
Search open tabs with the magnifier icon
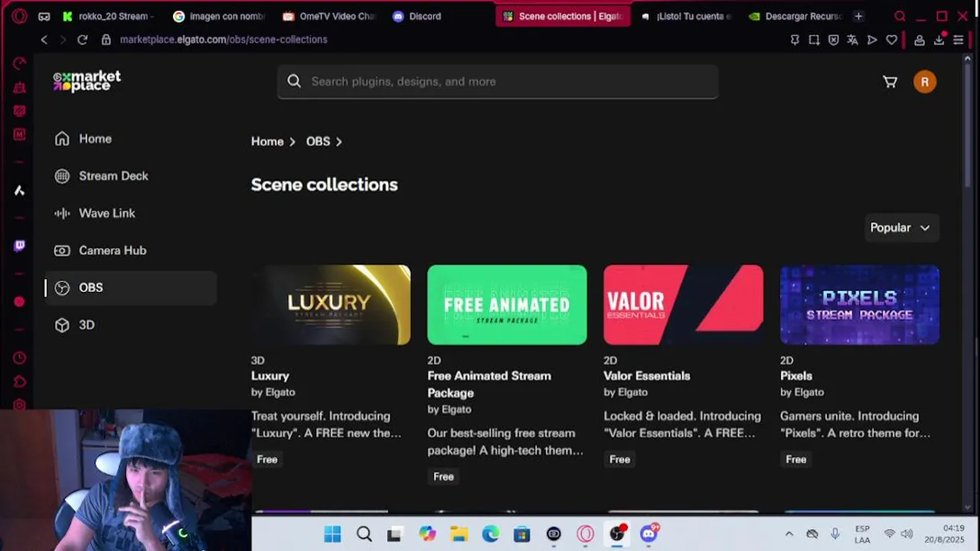(x=900, y=16)
